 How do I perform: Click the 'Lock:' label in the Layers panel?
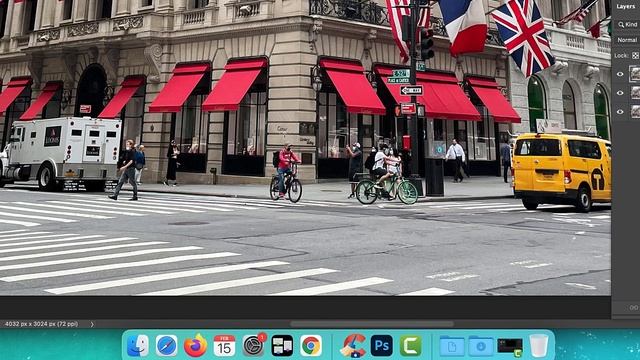[621, 56]
